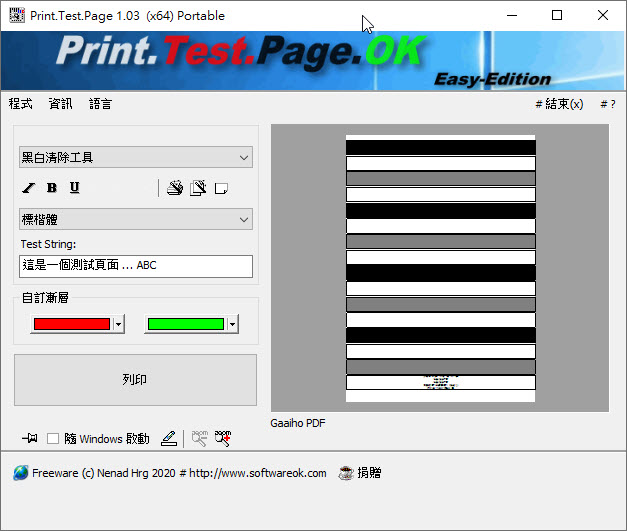
Task: Enable the 隨 Windows 啟動 checkbox
Action: [x=53, y=439]
